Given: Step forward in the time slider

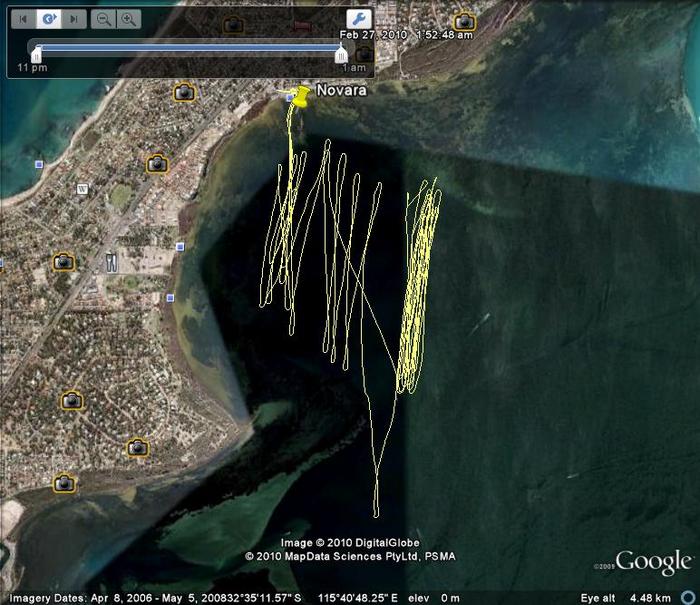Looking at the screenshot, I should [73, 19].
